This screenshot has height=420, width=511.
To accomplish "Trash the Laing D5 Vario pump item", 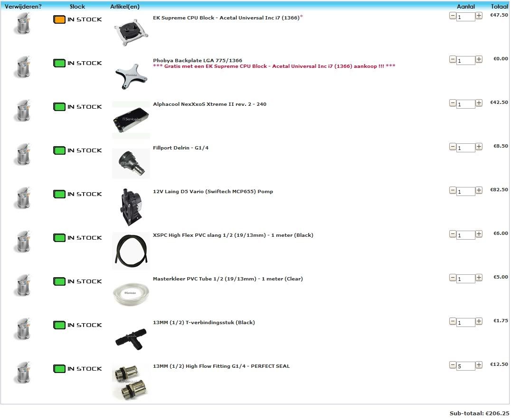I will (22, 197).
